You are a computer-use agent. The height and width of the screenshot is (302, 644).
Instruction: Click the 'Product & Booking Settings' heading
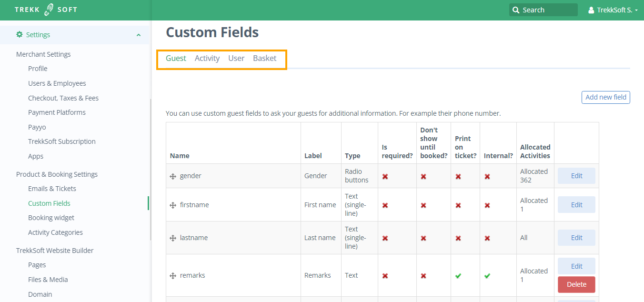pos(57,174)
